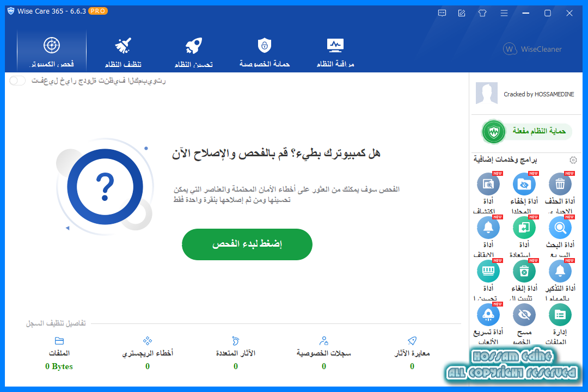The height and width of the screenshot is (392, 588).
Task: Click the privacy records icon (سجلات الخصوصية)
Action: [x=323, y=341]
